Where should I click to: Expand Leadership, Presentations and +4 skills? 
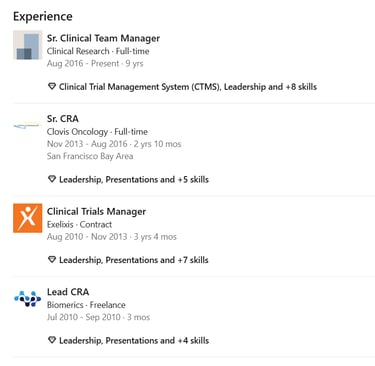(134, 341)
